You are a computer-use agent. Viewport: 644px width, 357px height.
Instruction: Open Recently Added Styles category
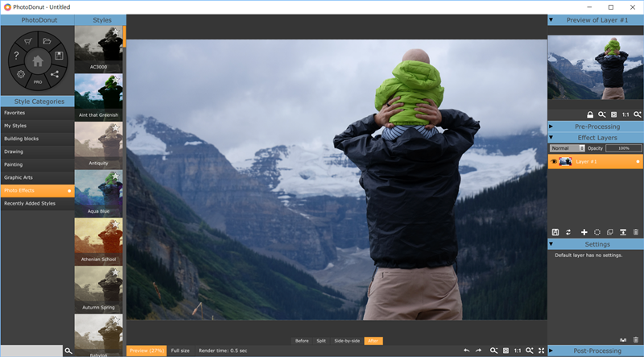[x=37, y=204]
